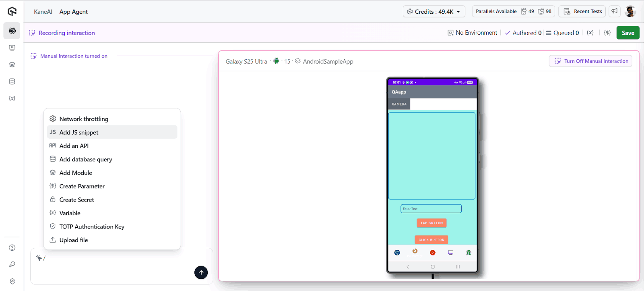Focus the prompt input box containing slash
The width and height of the screenshot is (644, 291).
point(122,266)
